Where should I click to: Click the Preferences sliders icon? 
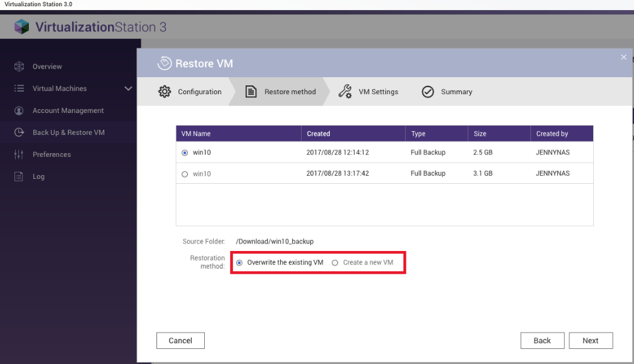[19, 154]
